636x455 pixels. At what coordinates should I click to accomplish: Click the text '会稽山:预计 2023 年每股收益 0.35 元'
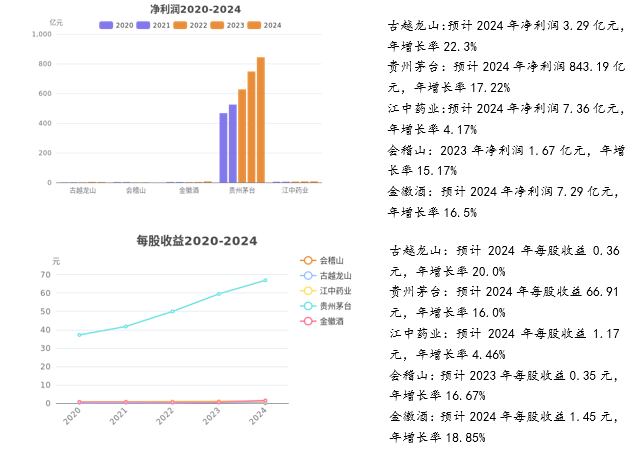(501, 376)
